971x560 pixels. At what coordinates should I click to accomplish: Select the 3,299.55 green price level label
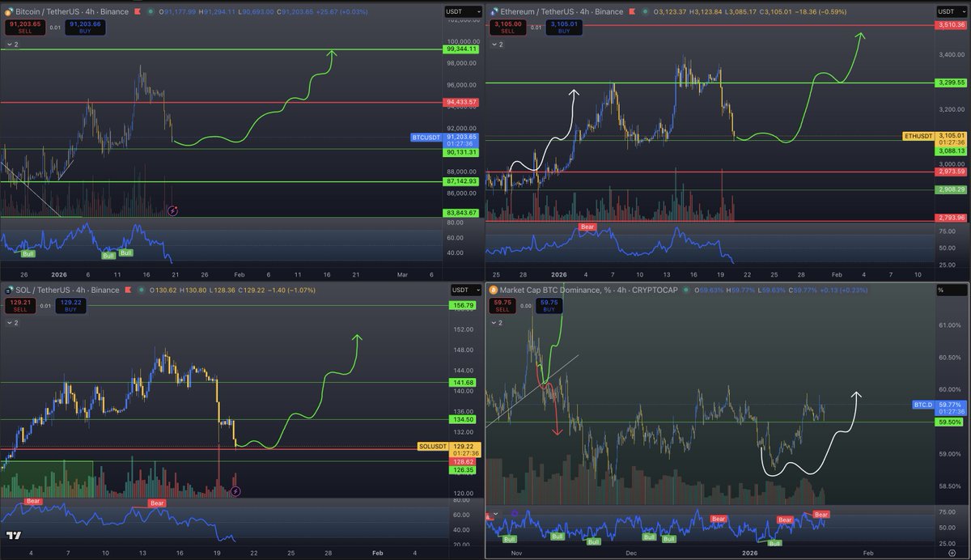click(951, 83)
